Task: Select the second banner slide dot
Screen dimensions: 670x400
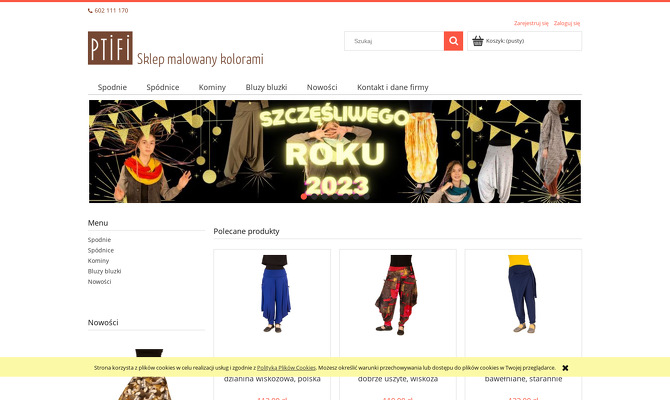Action: click(314, 197)
